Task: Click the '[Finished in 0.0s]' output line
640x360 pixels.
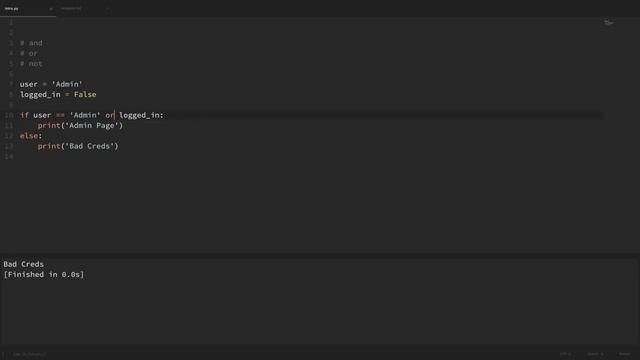Action: coord(44,274)
